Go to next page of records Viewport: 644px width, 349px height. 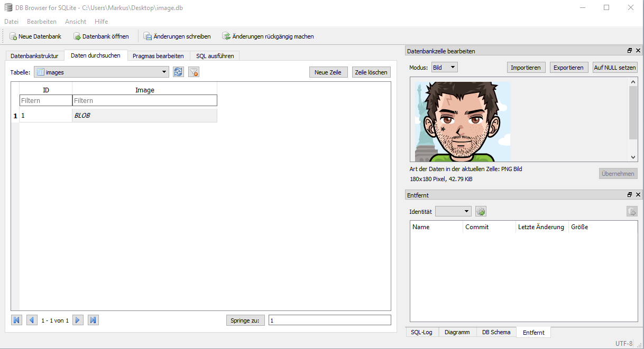tap(78, 320)
